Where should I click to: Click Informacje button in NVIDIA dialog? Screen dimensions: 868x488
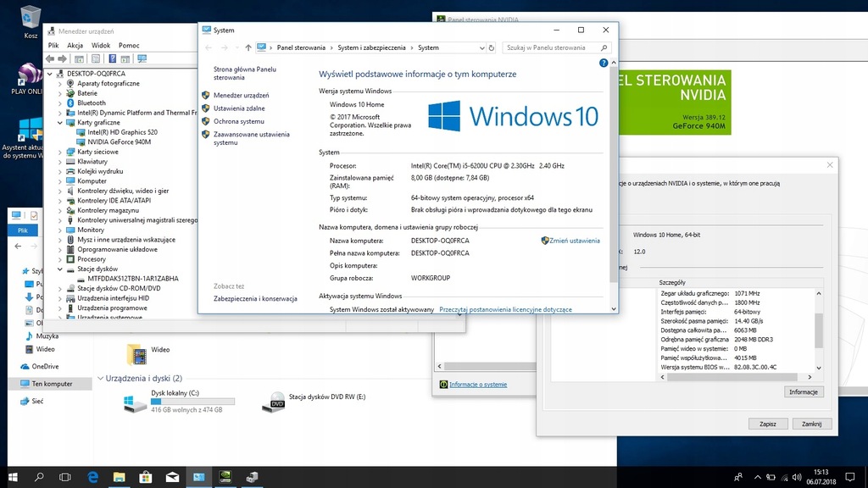click(804, 391)
